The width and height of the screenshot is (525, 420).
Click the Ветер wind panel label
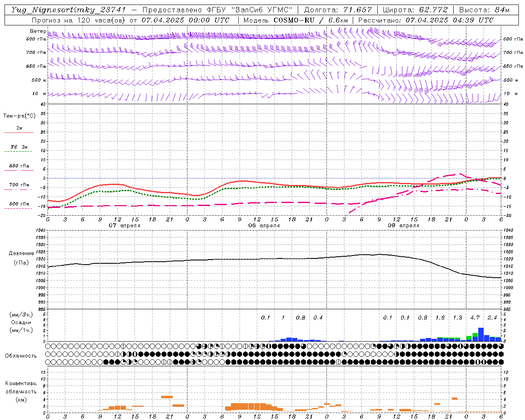point(38,31)
